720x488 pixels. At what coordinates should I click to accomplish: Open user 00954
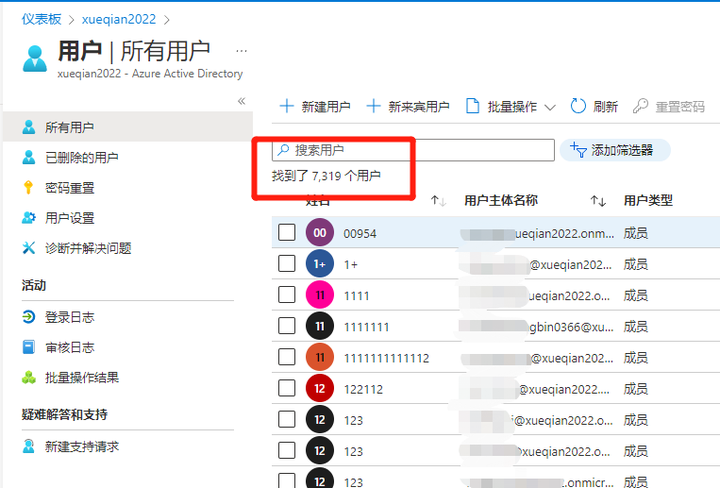[x=360, y=234]
